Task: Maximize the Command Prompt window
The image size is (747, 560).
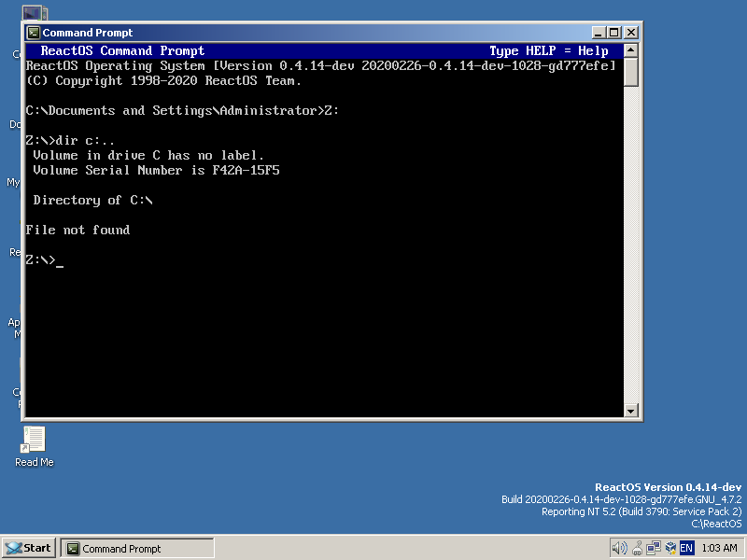Action: pyautogui.click(x=614, y=33)
